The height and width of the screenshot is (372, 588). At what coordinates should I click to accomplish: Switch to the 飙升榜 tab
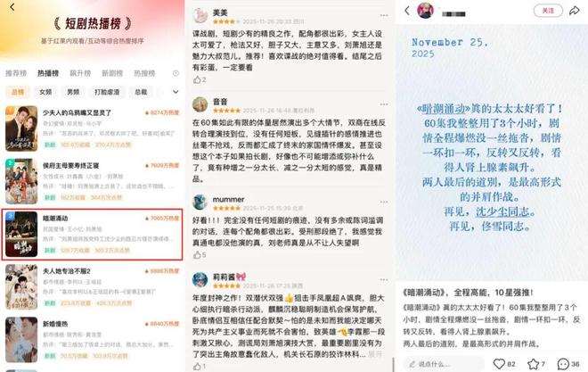click(80, 73)
